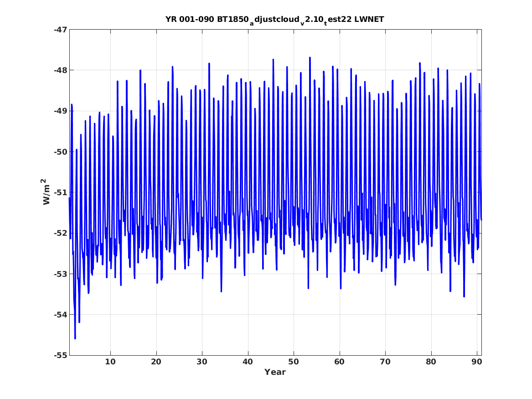The image size is (532, 399).
Task: Click the y-axis tick label -49
Action: click(x=60, y=111)
